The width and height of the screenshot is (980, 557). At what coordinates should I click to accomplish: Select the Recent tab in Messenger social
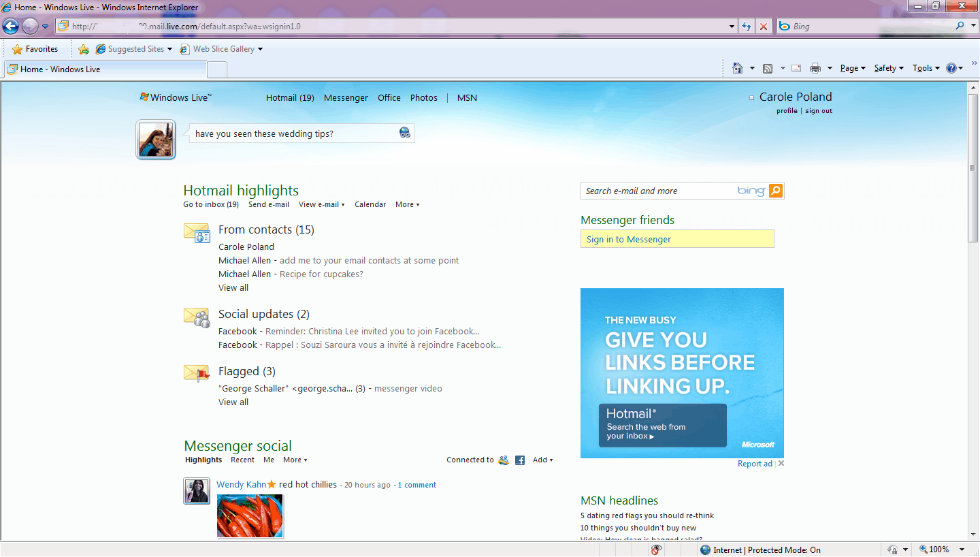(242, 460)
